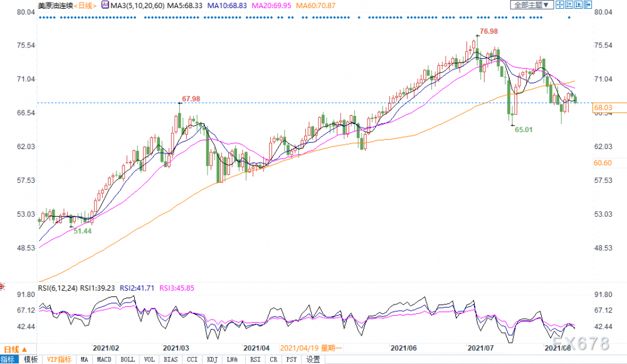Click the MA20:69.95 legend value
This screenshot has width=627, height=364.
click(x=271, y=6)
